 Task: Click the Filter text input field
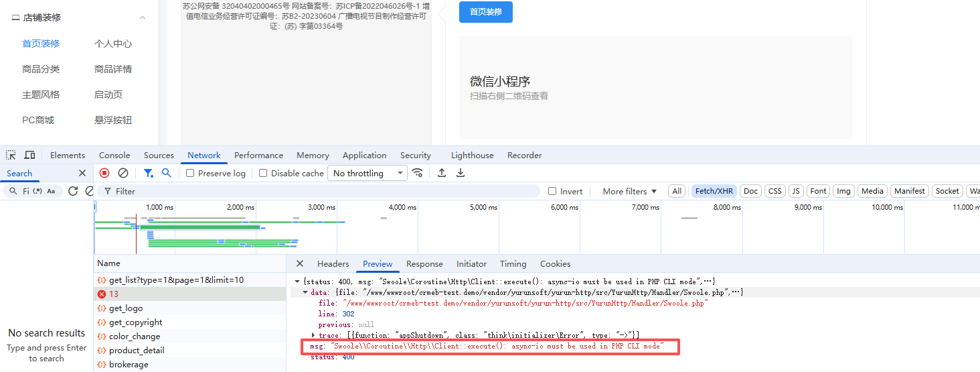321,191
